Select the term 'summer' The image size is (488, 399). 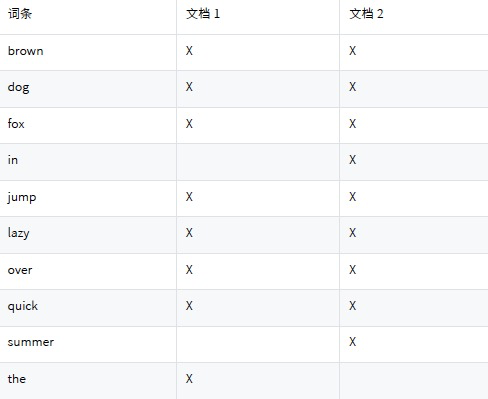31,342
